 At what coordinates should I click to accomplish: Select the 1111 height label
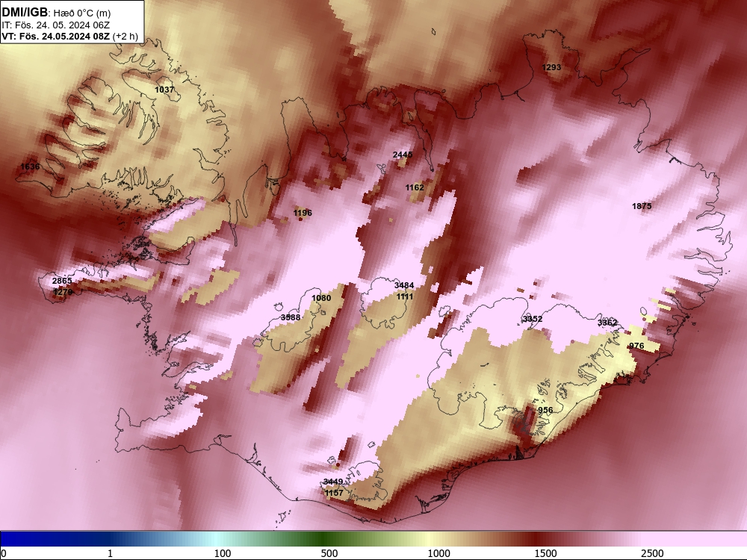click(x=405, y=296)
